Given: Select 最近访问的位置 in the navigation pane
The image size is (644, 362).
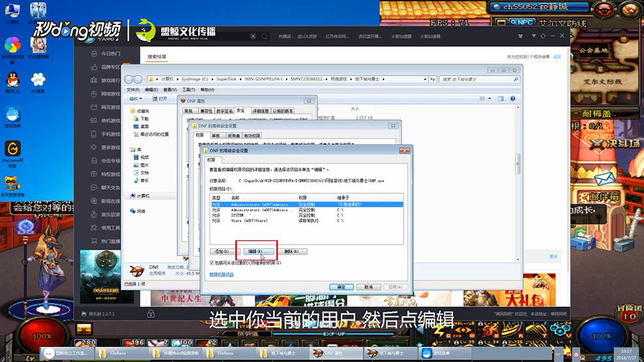Looking at the screenshot, I should [151, 134].
